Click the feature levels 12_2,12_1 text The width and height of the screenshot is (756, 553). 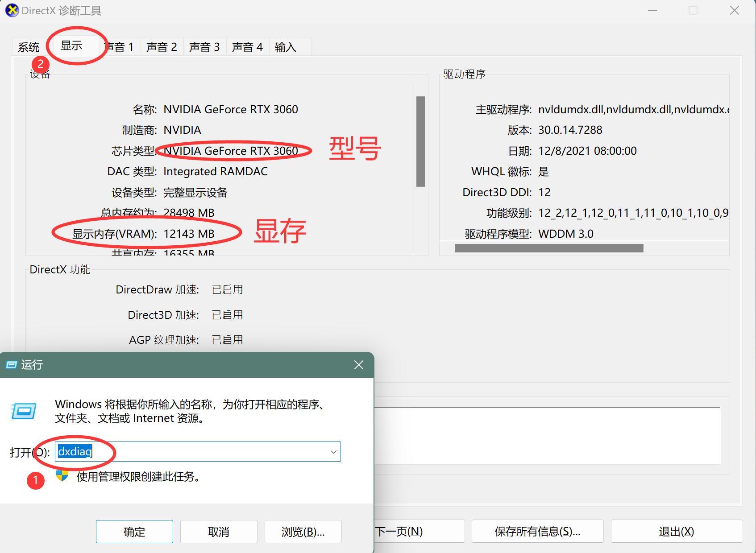coord(634,213)
